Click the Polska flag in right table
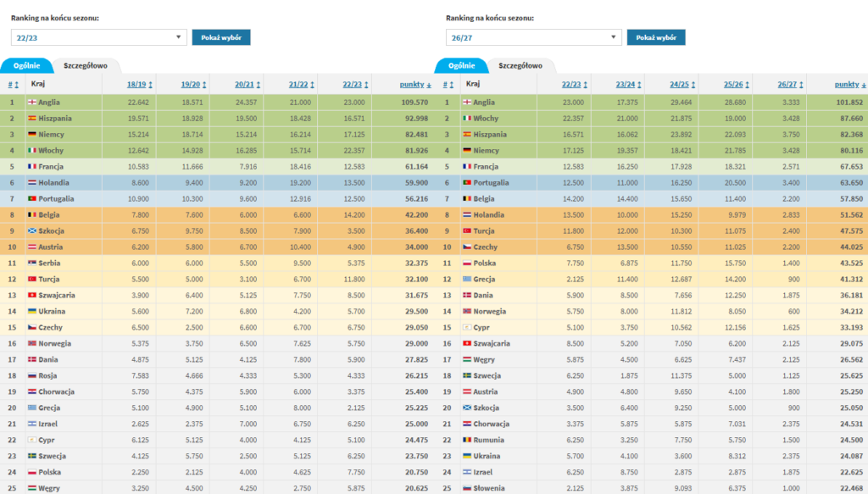868x494 pixels. pyautogui.click(x=467, y=264)
